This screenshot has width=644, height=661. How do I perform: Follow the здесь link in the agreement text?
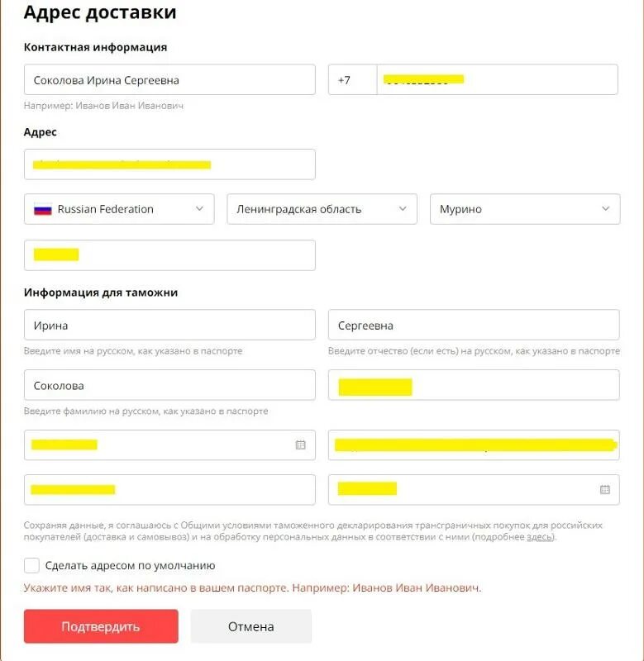(540, 537)
